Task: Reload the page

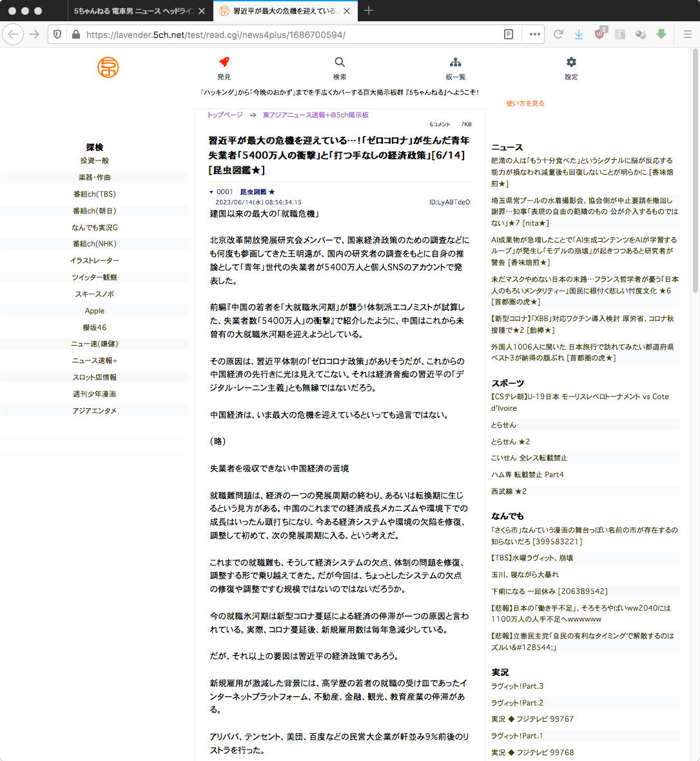Action: click(x=558, y=34)
